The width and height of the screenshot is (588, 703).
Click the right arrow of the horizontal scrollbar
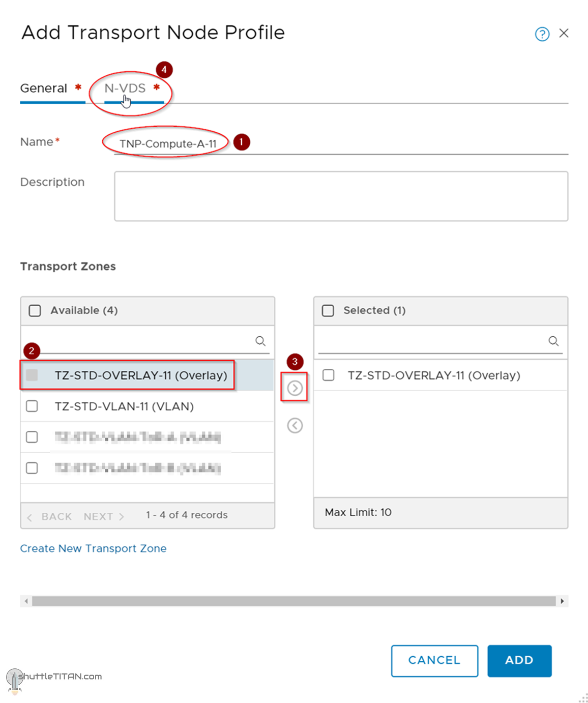coord(562,601)
